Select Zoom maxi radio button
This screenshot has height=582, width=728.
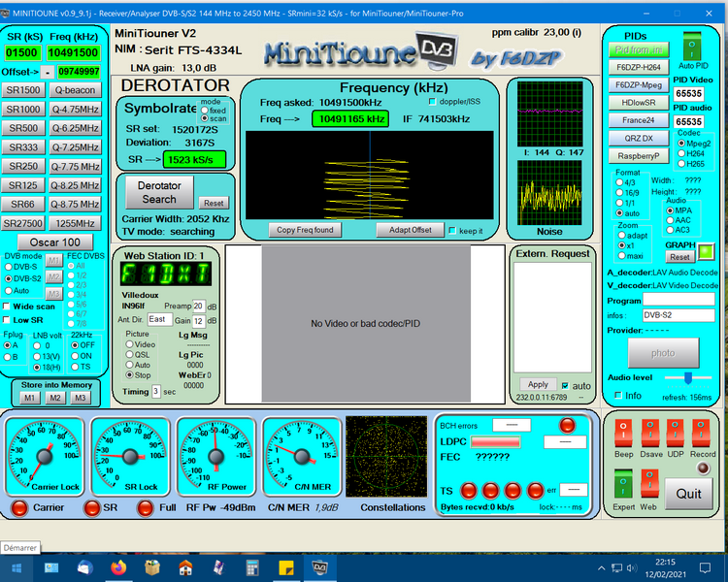tap(621, 256)
